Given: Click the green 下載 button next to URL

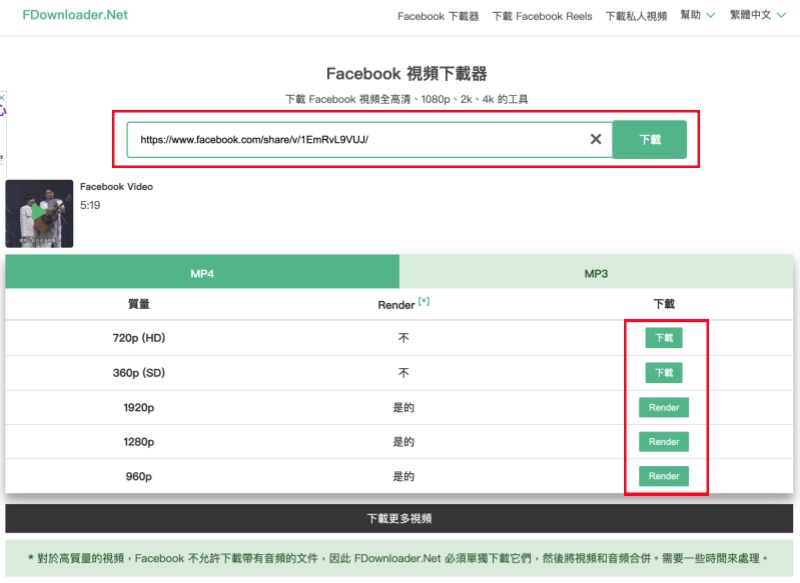Looking at the screenshot, I should [x=649, y=139].
